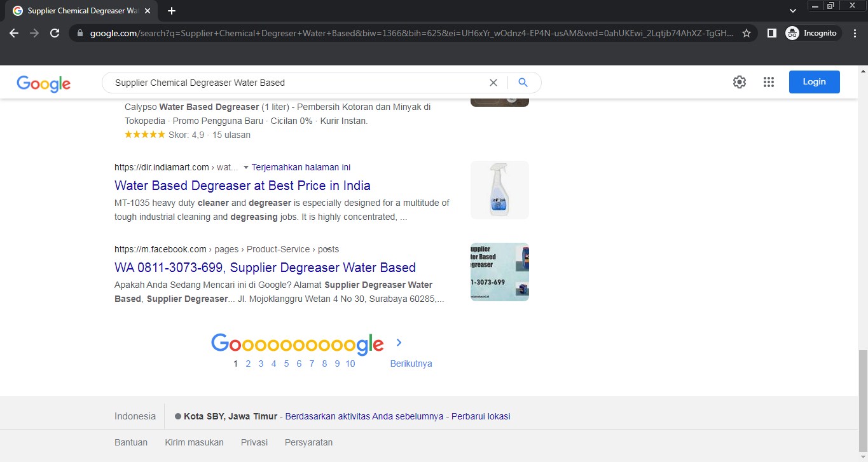Go back with the browser back arrow
Viewport: 868px width, 462px height.
click(x=14, y=33)
